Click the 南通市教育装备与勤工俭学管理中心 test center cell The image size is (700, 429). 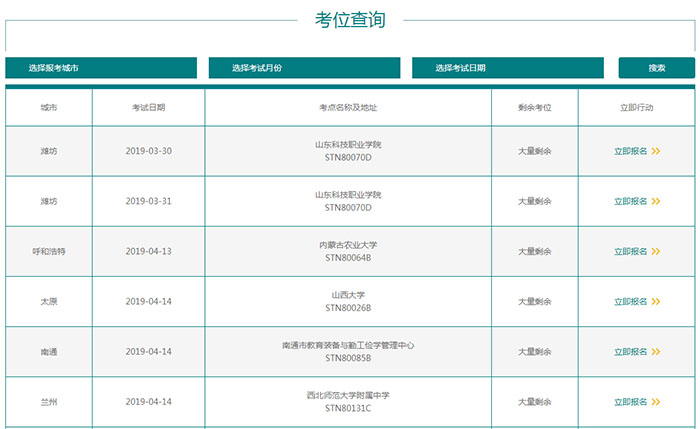348,346
